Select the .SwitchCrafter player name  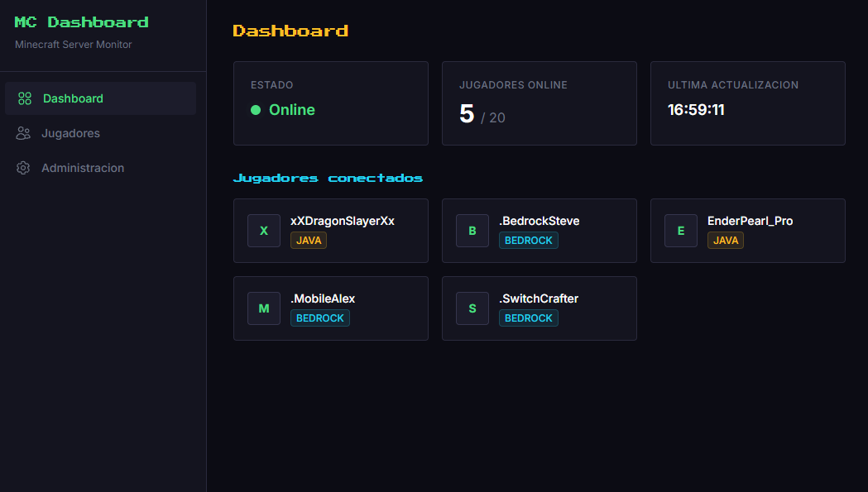point(539,299)
